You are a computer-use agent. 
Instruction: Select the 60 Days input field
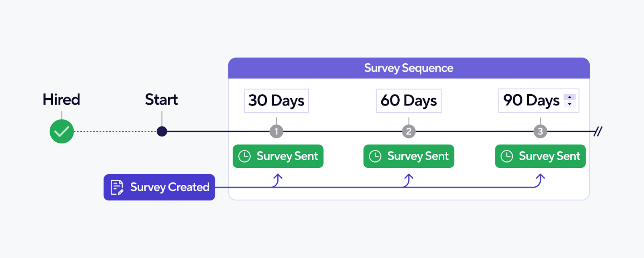point(409,101)
